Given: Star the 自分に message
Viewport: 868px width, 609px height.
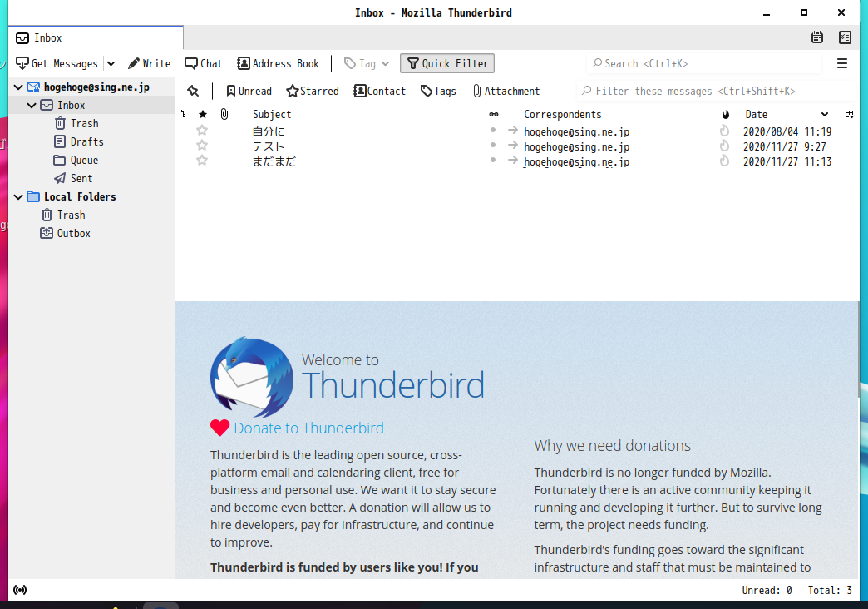Looking at the screenshot, I should click(202, 131).
